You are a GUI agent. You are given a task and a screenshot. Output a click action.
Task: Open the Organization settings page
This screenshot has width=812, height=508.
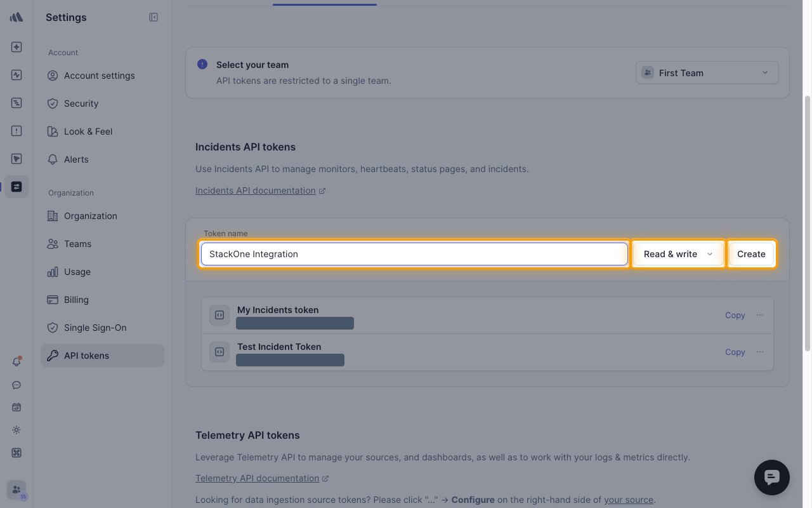[102, 216]
